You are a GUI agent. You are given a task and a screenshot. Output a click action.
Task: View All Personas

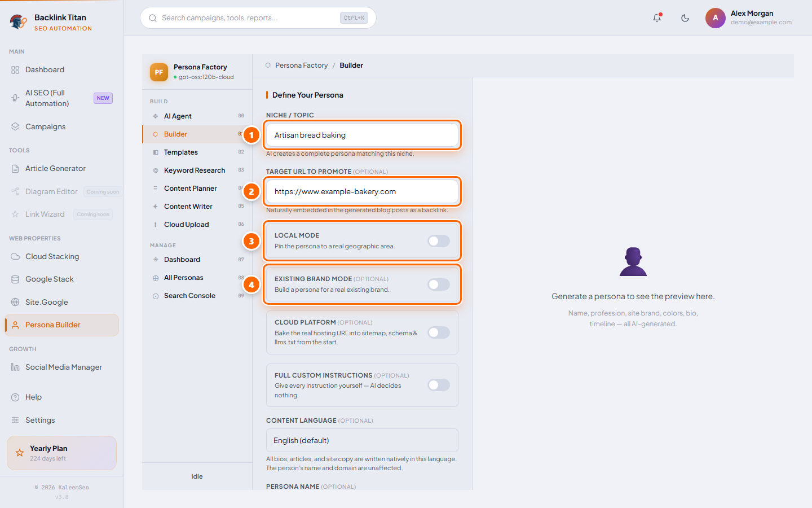click(x=197, y=278)
